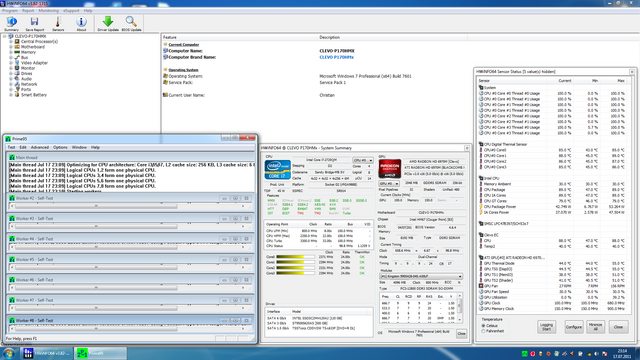
Task: Open the HWiNFO Monitoring menu
Action: 49,11
